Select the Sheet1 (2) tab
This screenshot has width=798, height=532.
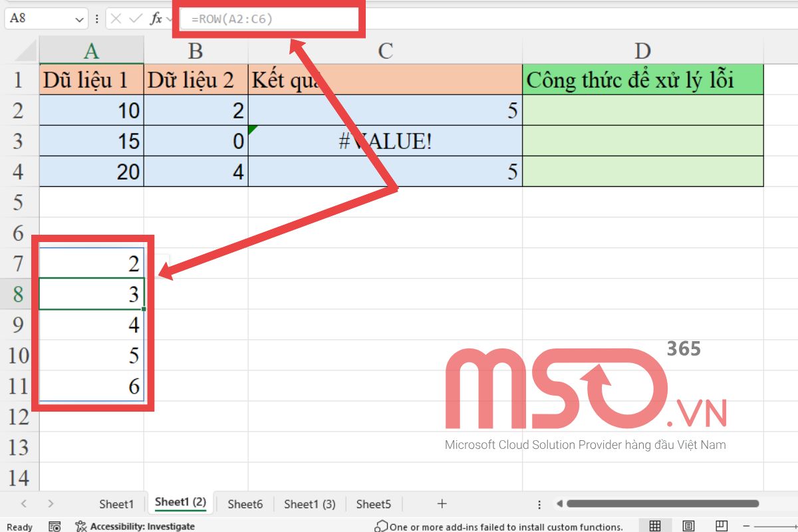coord(180,503)
